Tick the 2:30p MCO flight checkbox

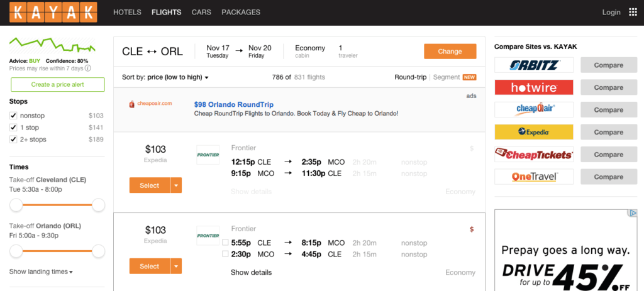[x=225, y=254]
